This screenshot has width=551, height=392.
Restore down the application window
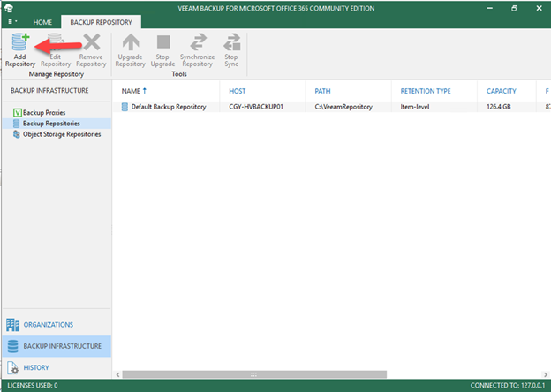pyautogui.click(x=514, y=8)
